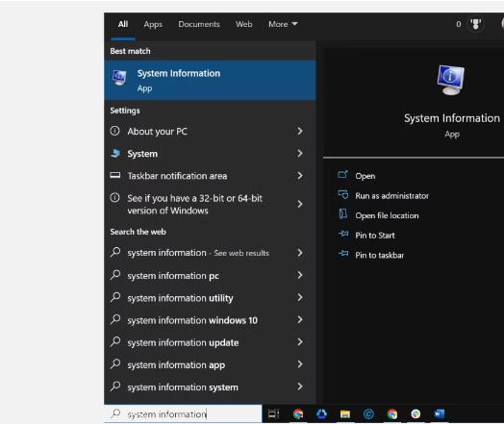504x424 pixels.
Task: Click the magnifier icon in search box
Action: [x=115, y=413]
